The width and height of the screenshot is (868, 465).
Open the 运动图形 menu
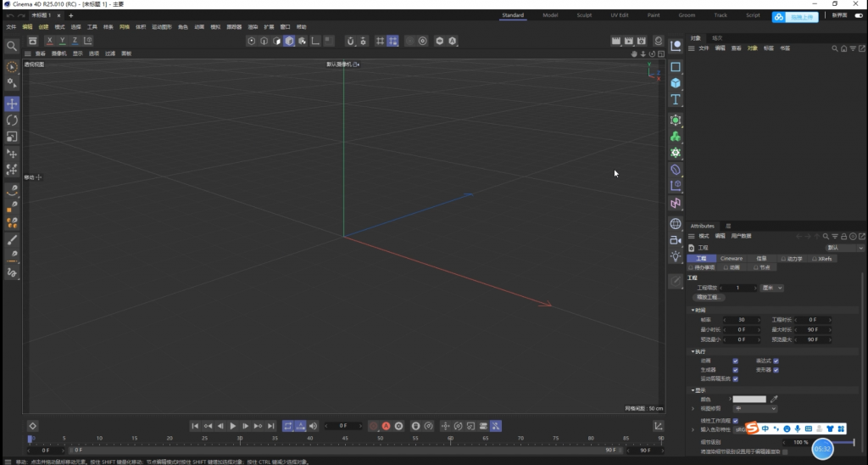pos(162,26)
